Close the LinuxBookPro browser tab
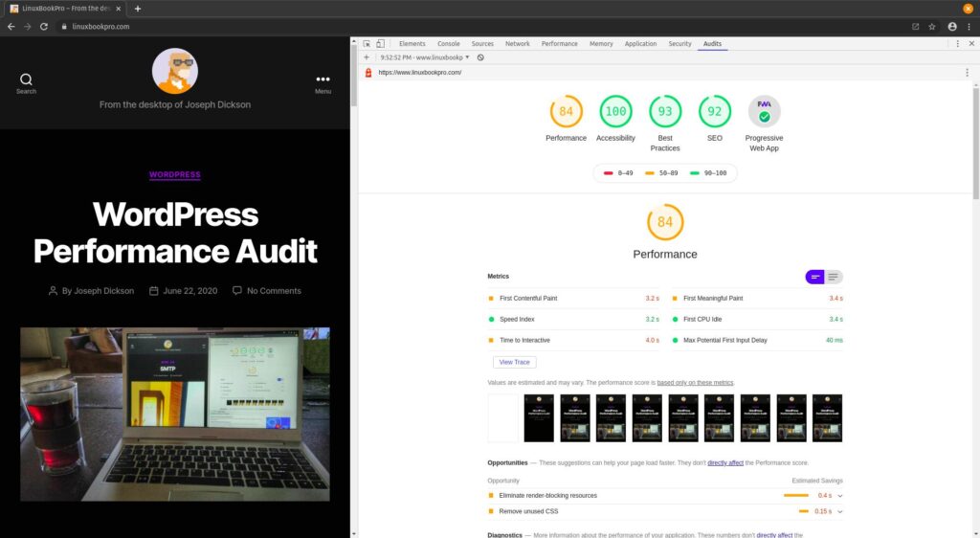 click(x=118, y=9)
